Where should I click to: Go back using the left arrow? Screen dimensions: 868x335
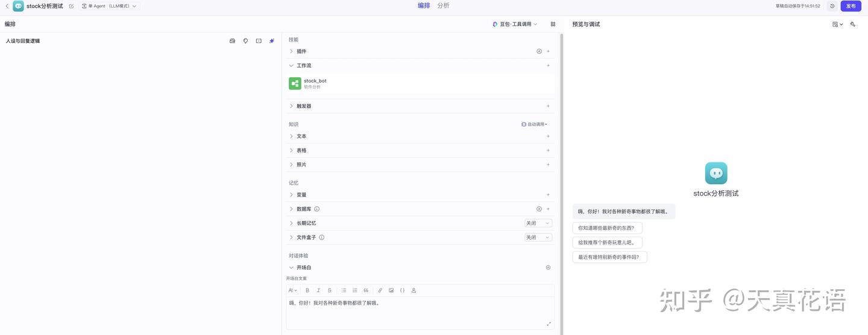[7, 6]
